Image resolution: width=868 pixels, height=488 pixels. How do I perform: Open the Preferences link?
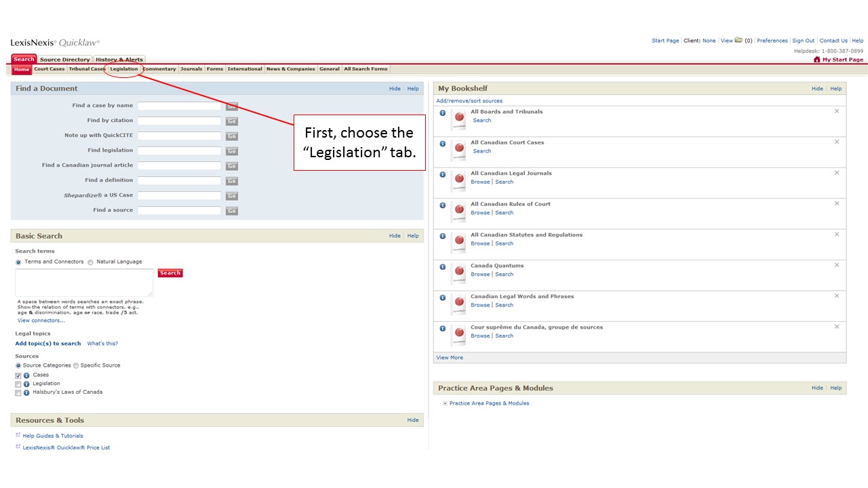772,41
